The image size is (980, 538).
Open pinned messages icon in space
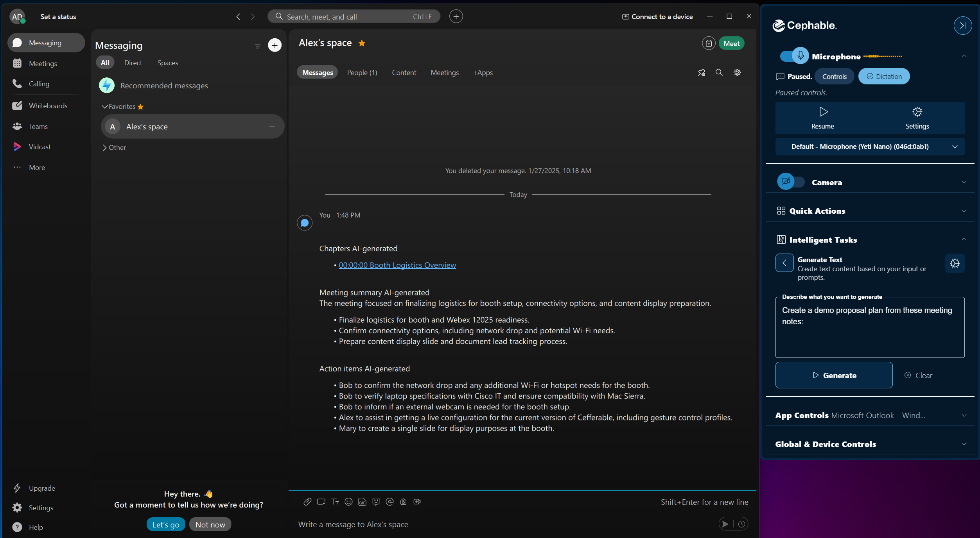(702, 73)
